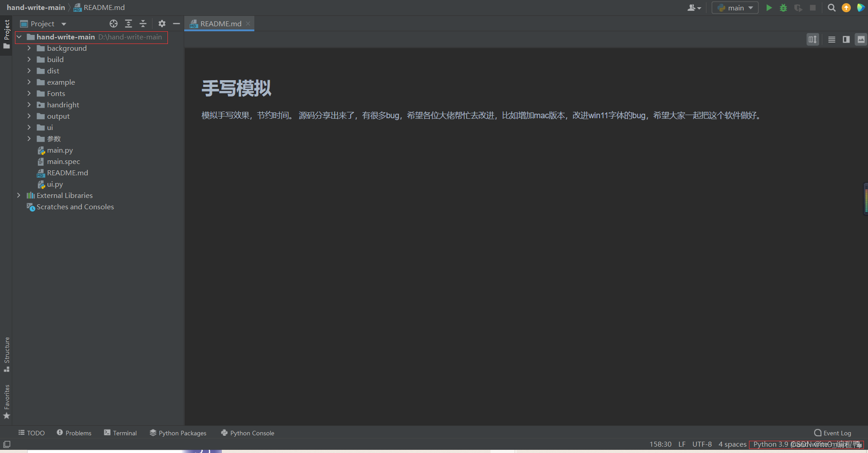Expand the handright folder
Image resolution: width=868 pixels, height=453 pixels.
[29, 105]
